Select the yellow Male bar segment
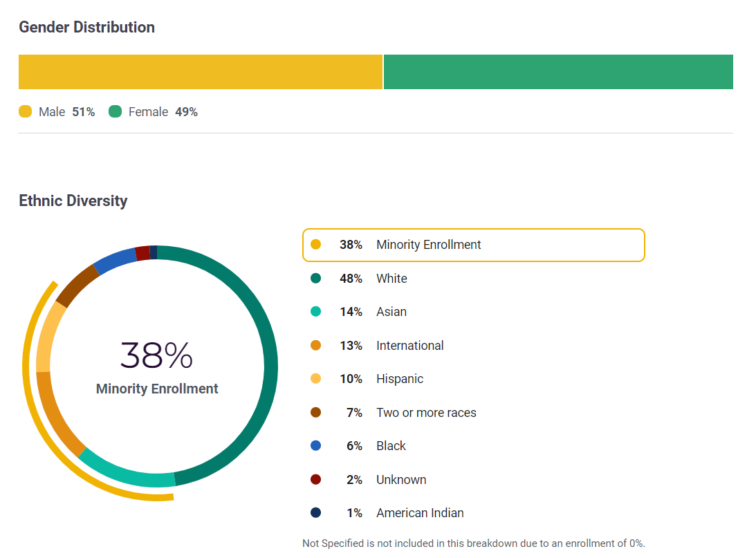Screen dimensions: 756x558 (200, 72)
